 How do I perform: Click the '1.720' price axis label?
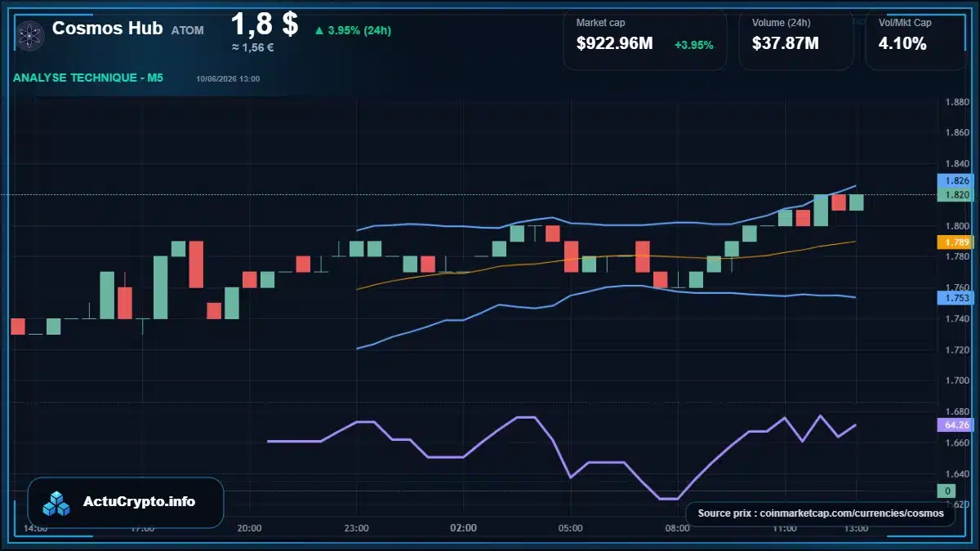(x=956, y=349)
